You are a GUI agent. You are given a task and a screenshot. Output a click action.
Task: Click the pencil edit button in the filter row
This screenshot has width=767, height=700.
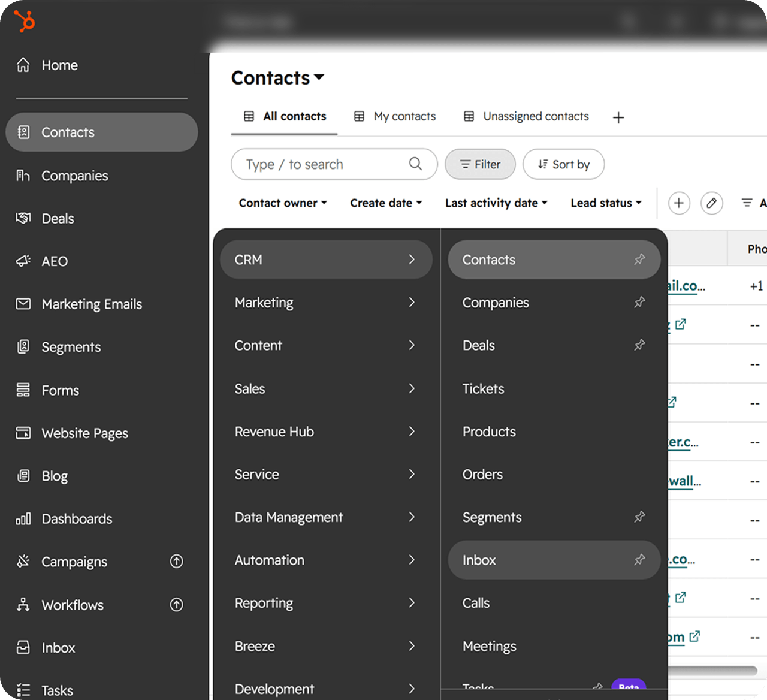(x=712, y=203)
